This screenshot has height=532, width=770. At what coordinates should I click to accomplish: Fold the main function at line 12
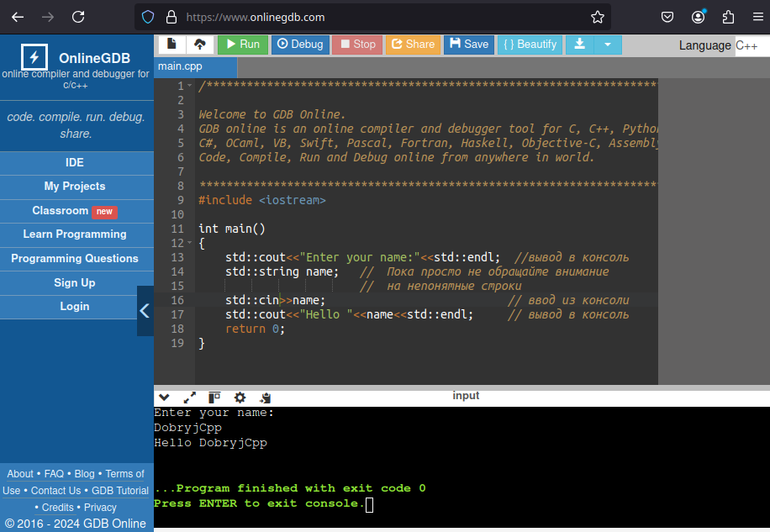pyautogui.click(x=189, y=243)
